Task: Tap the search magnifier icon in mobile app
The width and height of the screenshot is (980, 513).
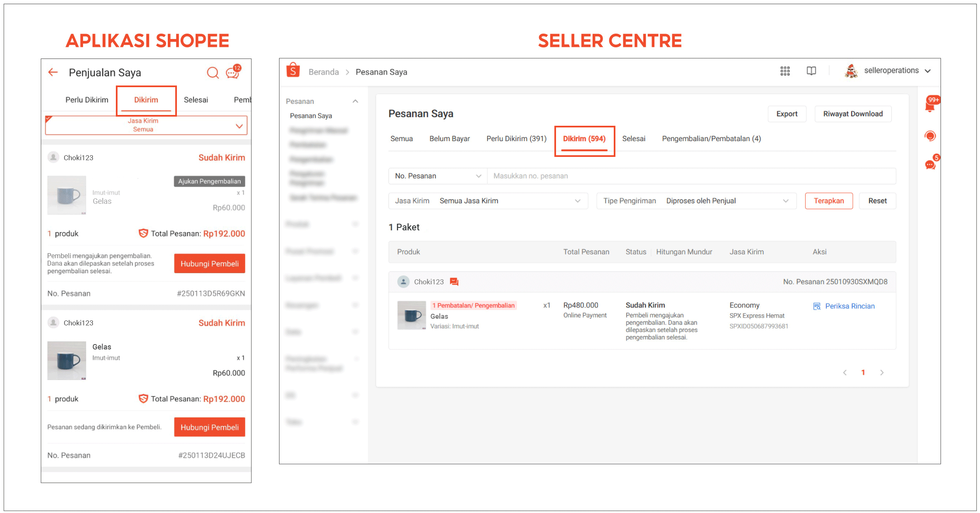Action: pyautogui.click(x=213, y=73)
